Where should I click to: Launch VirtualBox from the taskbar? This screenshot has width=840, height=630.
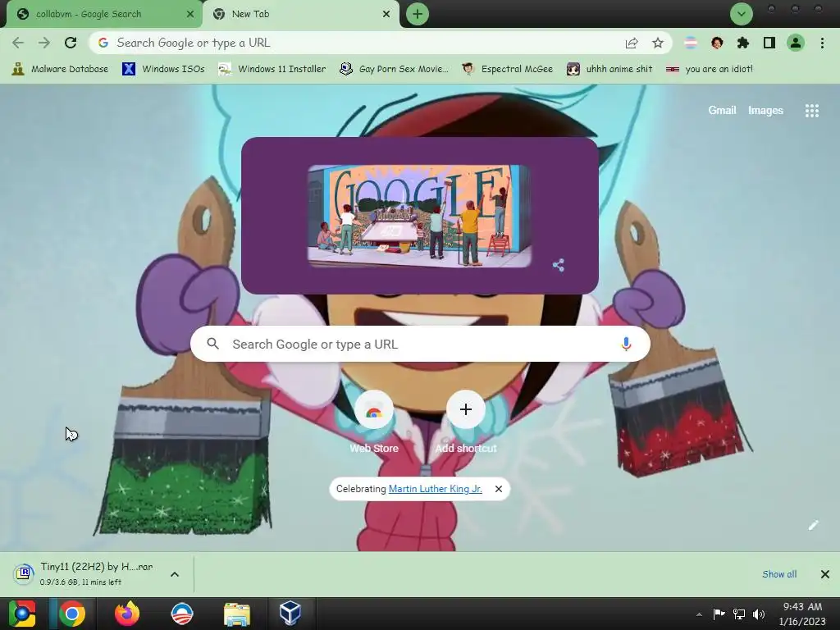click(290, 614)
